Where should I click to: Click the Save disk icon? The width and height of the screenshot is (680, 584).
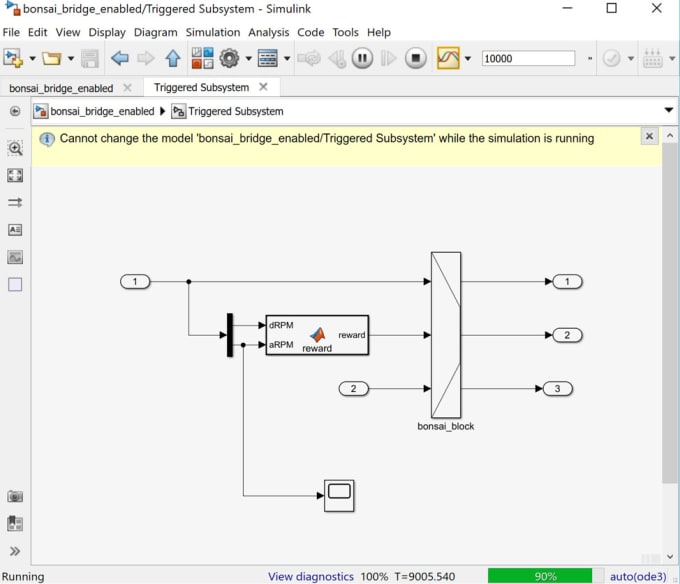(90, 59)
